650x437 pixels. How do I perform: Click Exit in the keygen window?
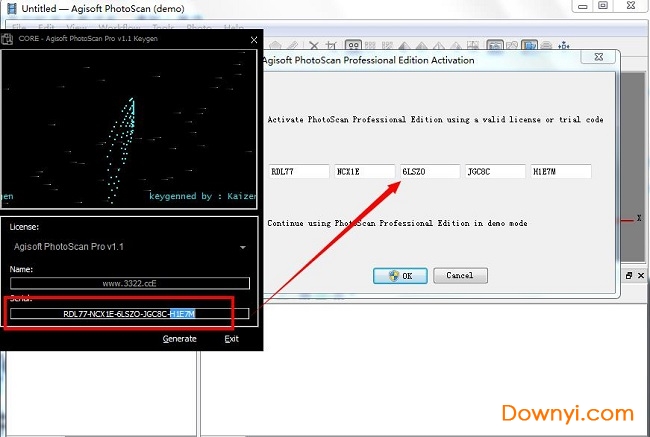coord(231,339)
